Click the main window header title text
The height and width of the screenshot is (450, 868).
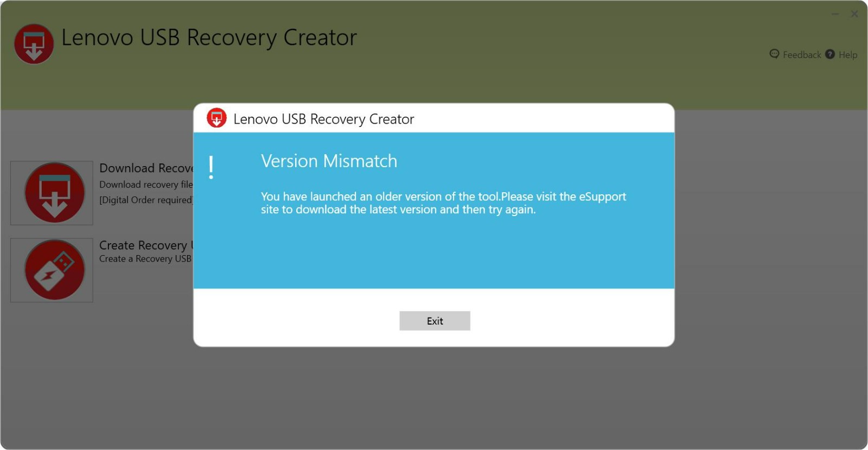(x=209, y=38)
